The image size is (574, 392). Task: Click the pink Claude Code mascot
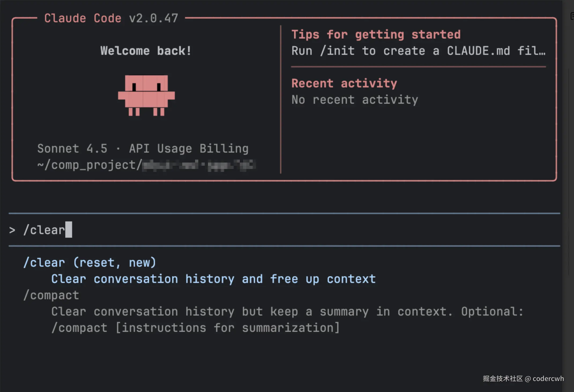[146, 95]
